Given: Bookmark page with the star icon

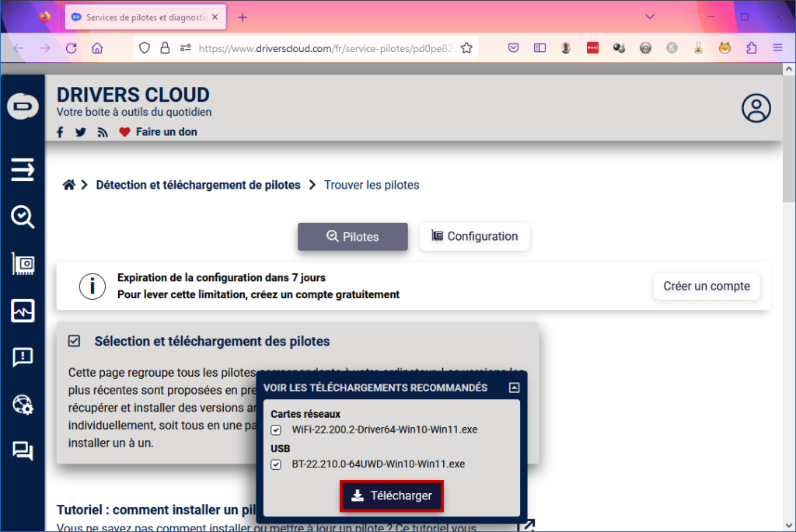Looking at the screenshot, I should pos(466,48).
